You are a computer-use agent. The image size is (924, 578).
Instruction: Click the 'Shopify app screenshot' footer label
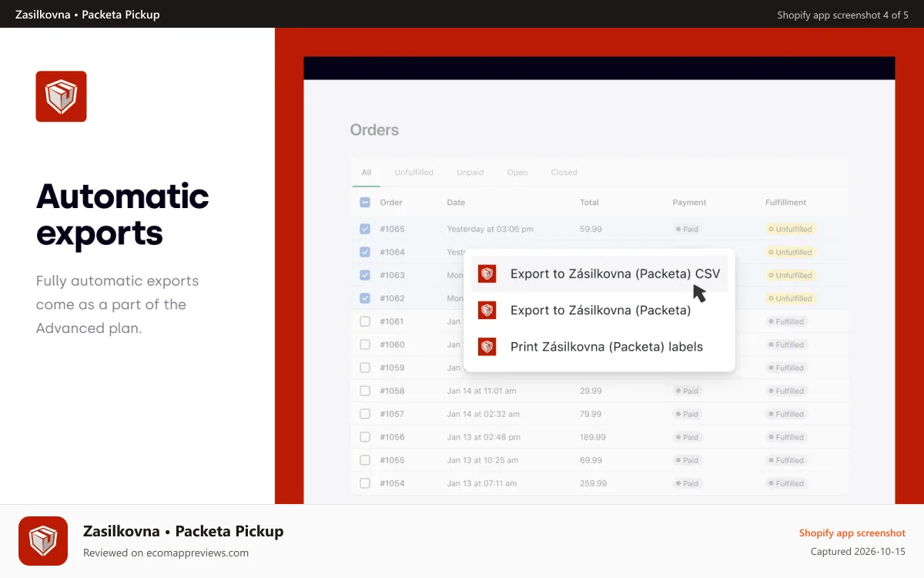click(852, 533)
